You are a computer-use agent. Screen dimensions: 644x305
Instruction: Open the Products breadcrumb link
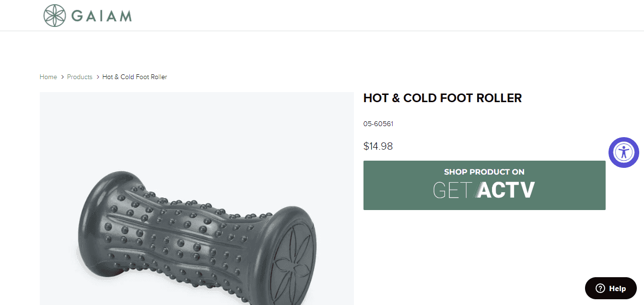pos(80,77)
